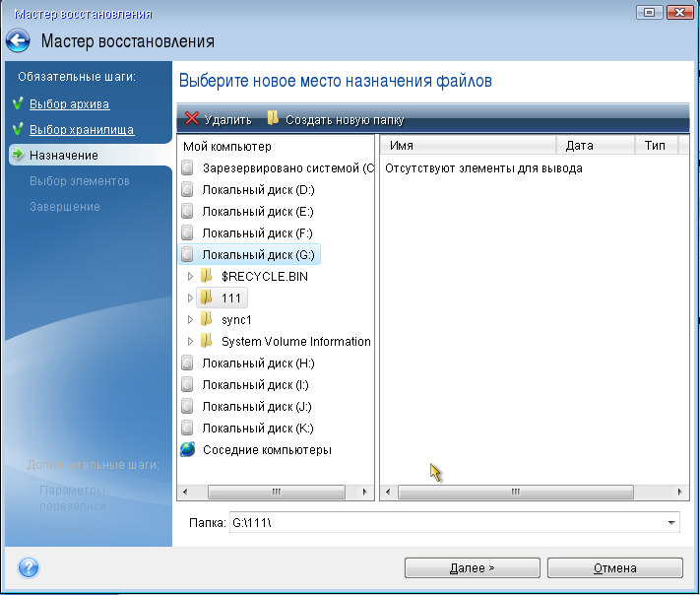Expand the 111 folder node

[x=190, y=297]
